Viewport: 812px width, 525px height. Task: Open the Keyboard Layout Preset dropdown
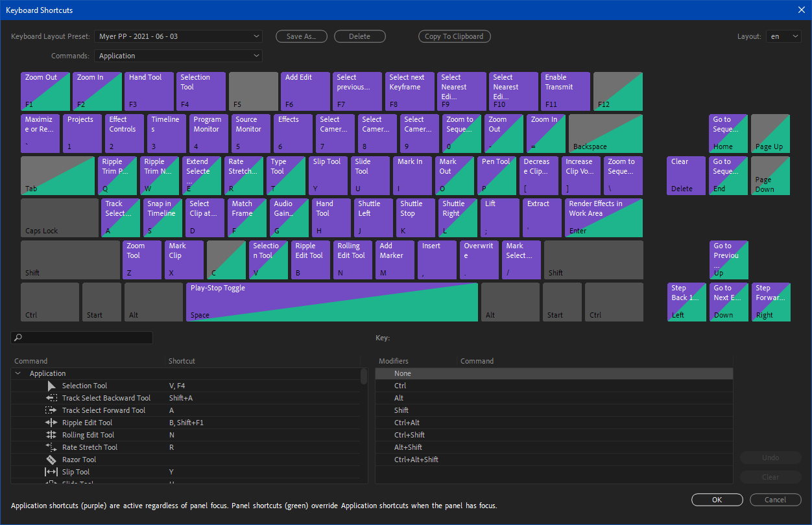tap(178, 36)
